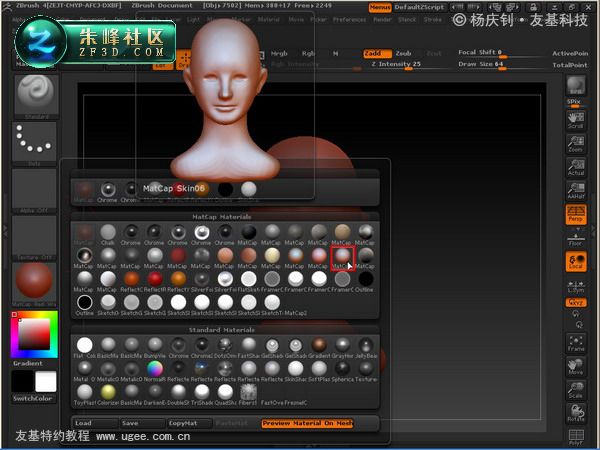The width and height of the screenshot is (600, 450).
Task: Open the Alpha Off picker
Action: click(x=34, y=191)
